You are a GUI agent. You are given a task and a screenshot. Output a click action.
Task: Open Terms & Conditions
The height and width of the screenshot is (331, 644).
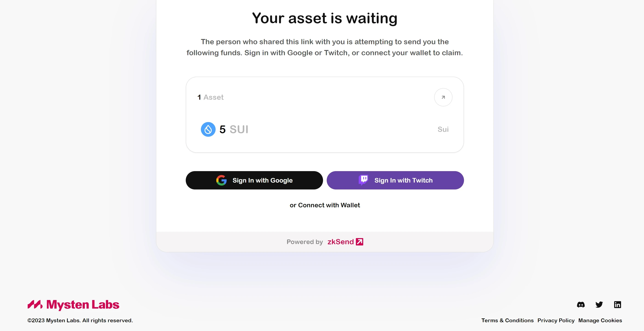coord(507,320)
